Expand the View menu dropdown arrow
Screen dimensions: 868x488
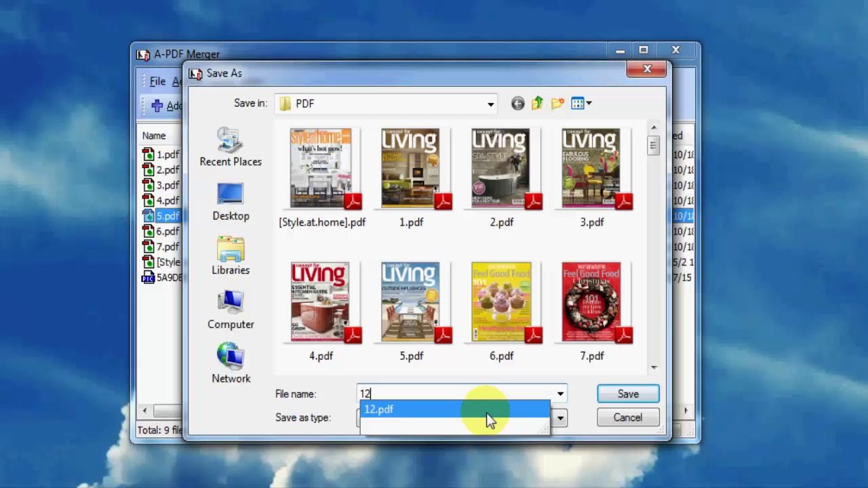point(589,104)
